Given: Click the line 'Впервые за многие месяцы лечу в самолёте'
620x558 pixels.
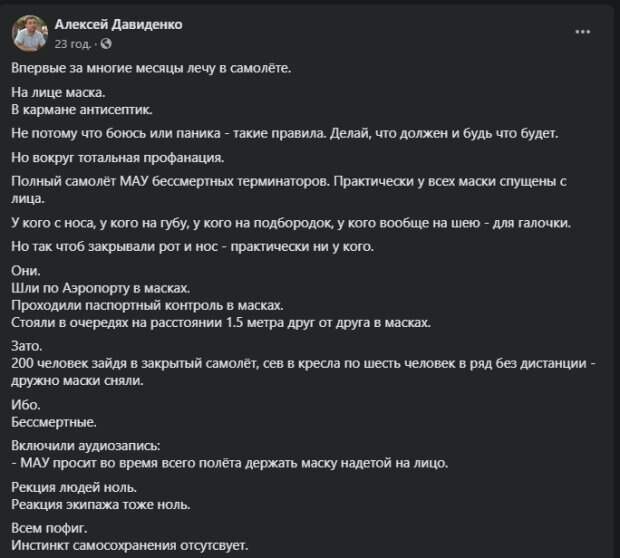Looking at the screenshot, I should tap(150, 69).
